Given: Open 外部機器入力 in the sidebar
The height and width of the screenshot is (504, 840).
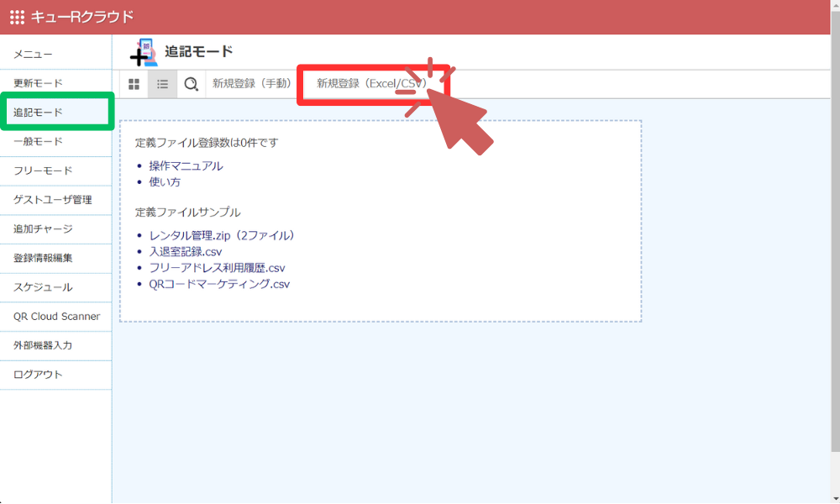Looking at the screenshot, I should [x=55, y=345].
